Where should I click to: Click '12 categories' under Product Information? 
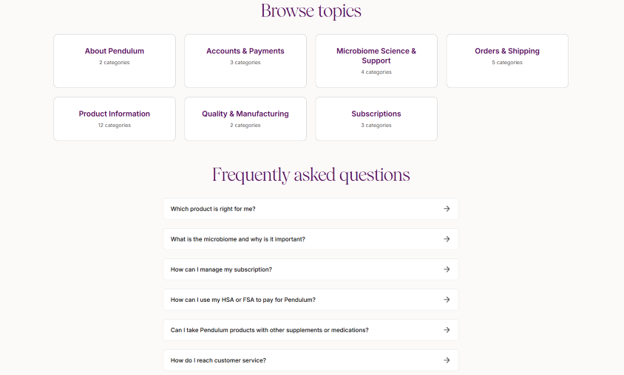[x=115, y=125]
